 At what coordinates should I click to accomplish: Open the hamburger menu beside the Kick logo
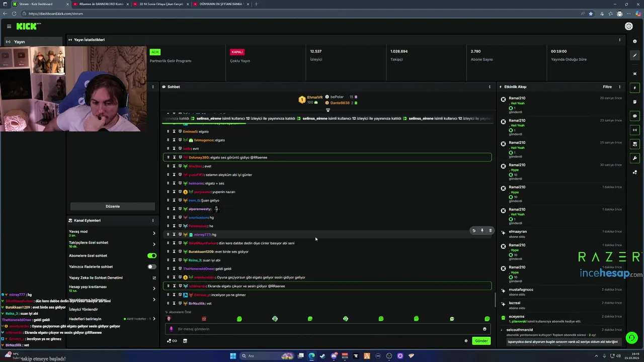(x=9, y=26)
